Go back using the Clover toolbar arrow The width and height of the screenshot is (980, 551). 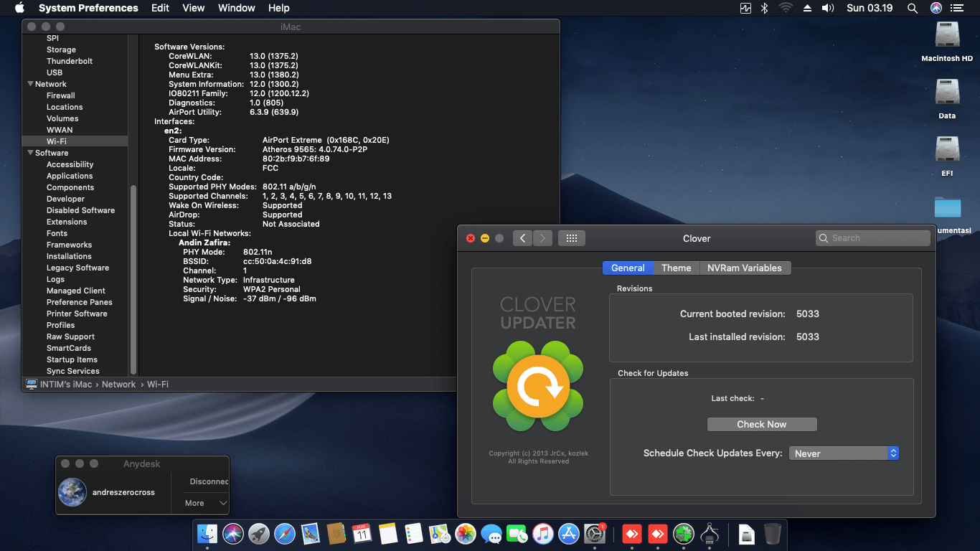click(x=522, y=238)
